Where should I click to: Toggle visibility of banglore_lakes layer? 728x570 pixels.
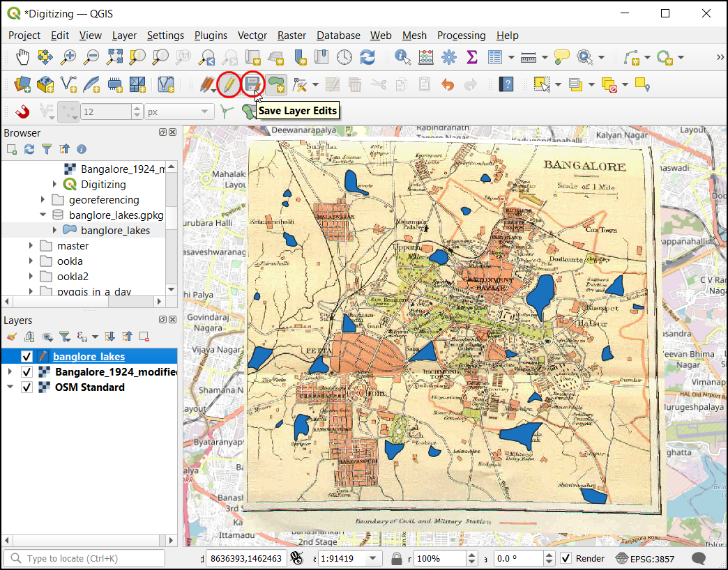[x=26, y=357]
